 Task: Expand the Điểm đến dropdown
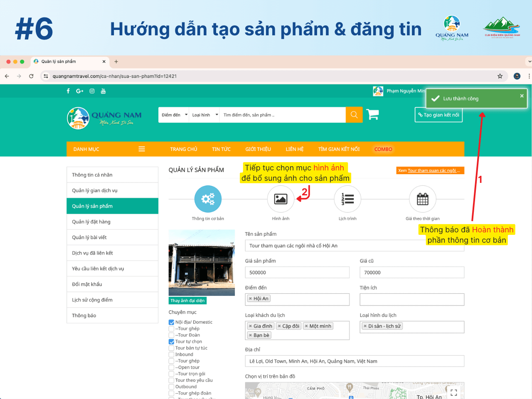point(174,115)
